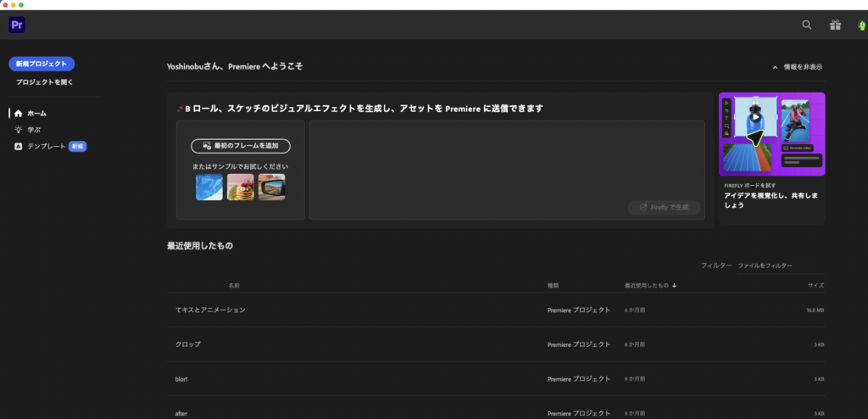Click 16.8 MB size cell
The width and height of the screenshot is (868, 419).
pyautogui.click(x=815, y=310)
